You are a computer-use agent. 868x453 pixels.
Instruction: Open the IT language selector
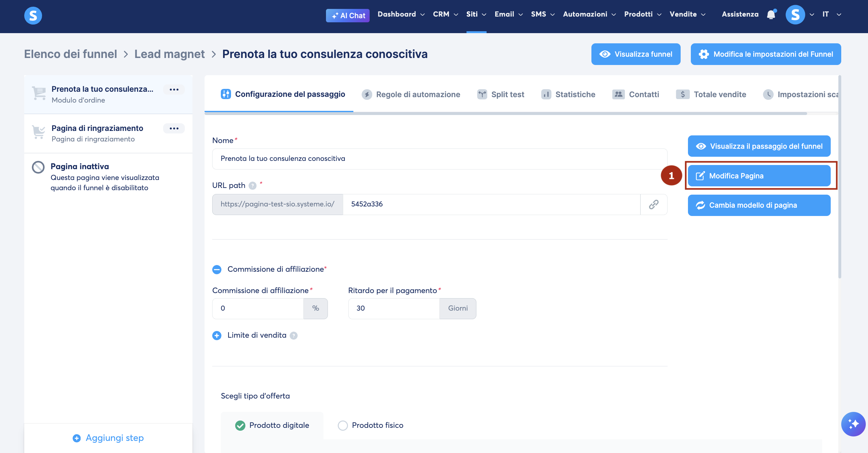pyautogui.click(x=831, y=14)
